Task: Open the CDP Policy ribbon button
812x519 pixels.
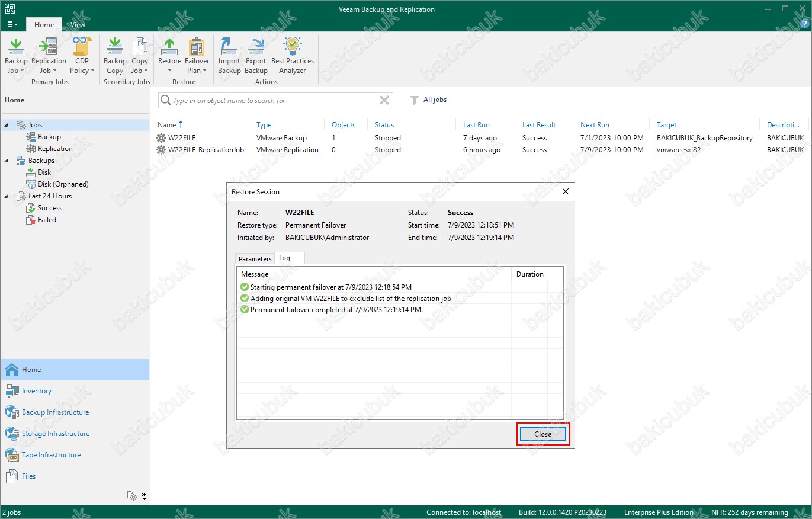Action: (82, 56)
